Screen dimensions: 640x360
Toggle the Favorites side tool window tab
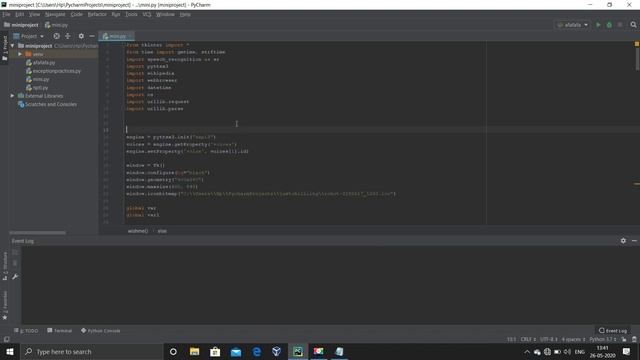point(4,305)
